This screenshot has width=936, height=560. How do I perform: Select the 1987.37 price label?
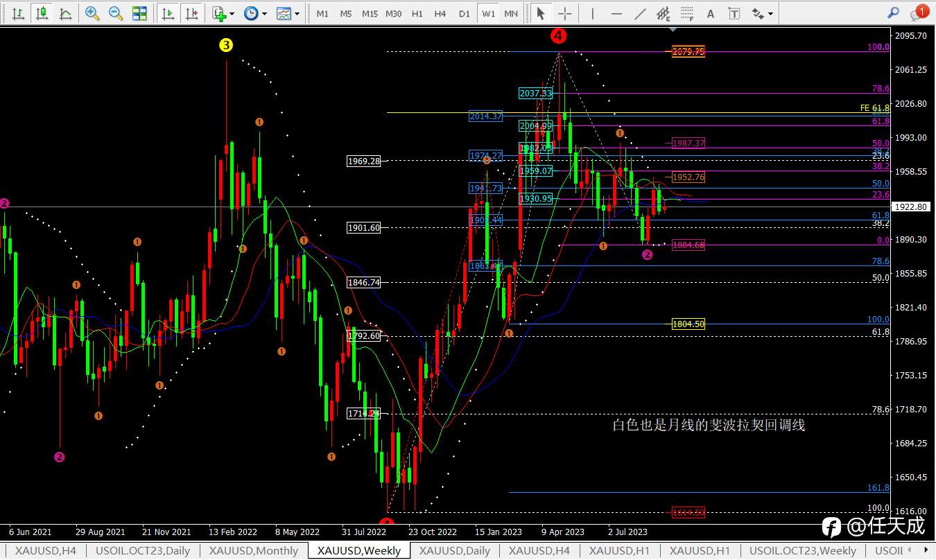pyautogui.click(x=688, y=143)
